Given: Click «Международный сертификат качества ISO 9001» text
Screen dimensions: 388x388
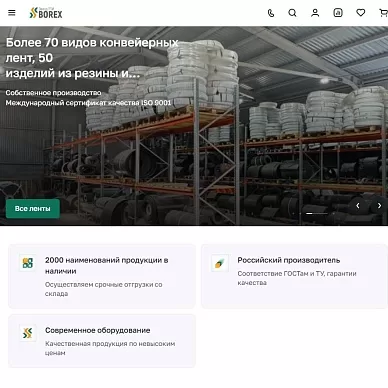Looking at the screenshot, I should (88, 103).
